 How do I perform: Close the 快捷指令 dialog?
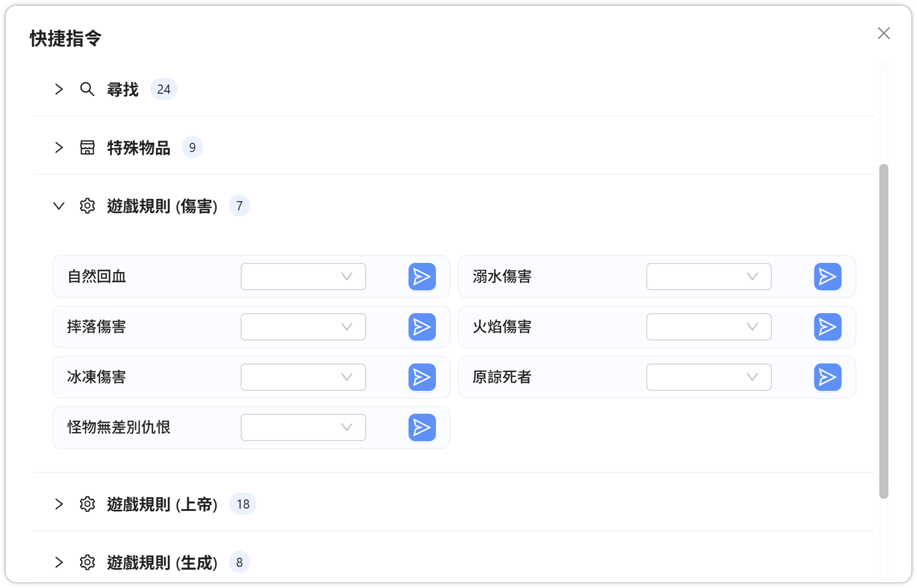pyautogui.click(x=883, y=33)
